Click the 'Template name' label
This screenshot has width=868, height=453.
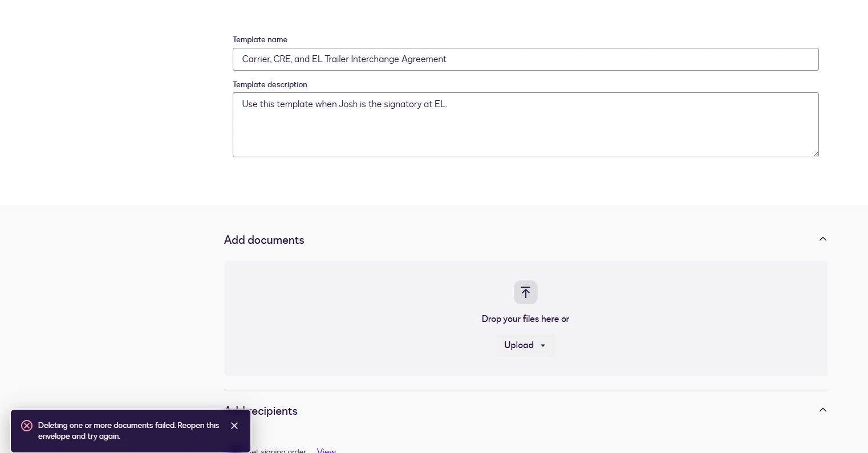coord(260,39)
